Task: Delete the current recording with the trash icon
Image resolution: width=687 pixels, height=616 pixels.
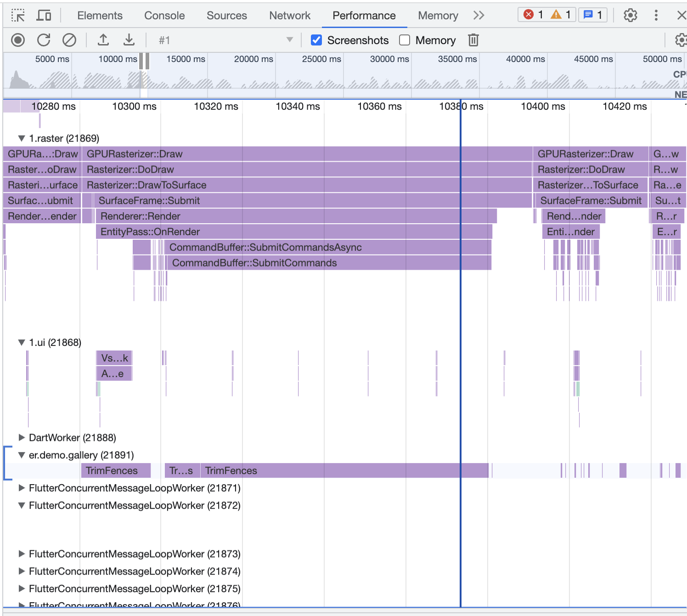Action: [473, 40]
